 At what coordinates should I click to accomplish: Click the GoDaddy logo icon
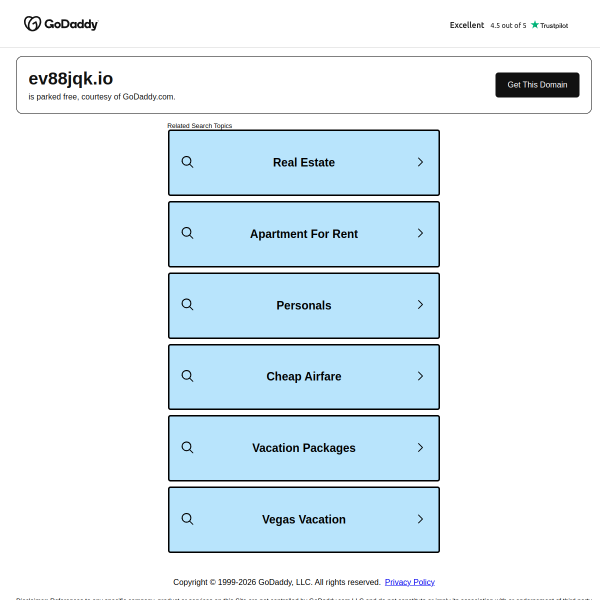tap(33, 24)
